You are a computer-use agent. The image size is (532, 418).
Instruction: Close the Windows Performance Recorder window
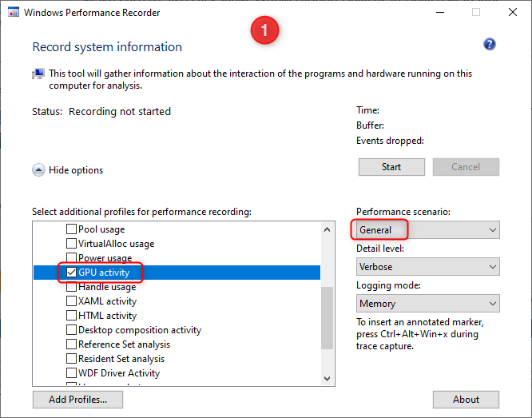[514, 13]
